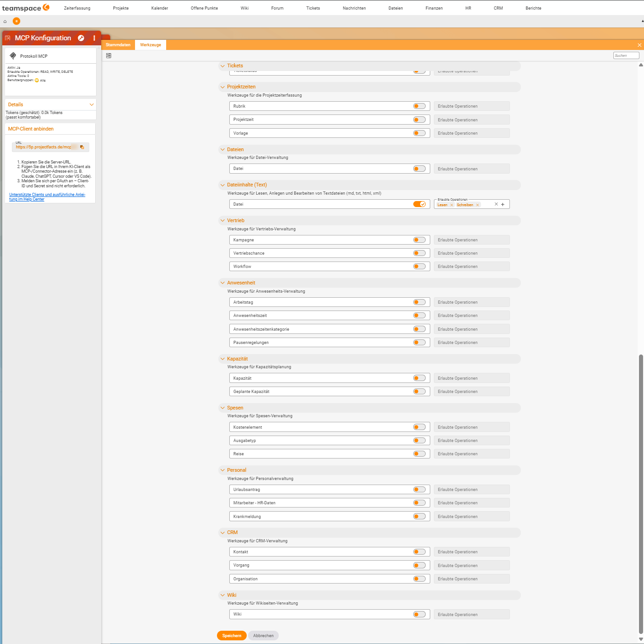644x644 pixels.
Task: Click the Suchen search field
Action: (626, 55)
